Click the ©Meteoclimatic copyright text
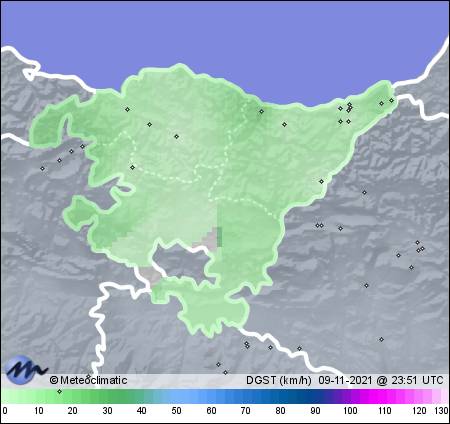Image resolution: width=450 pixels, height=424 pixels. tap(88, 380)
